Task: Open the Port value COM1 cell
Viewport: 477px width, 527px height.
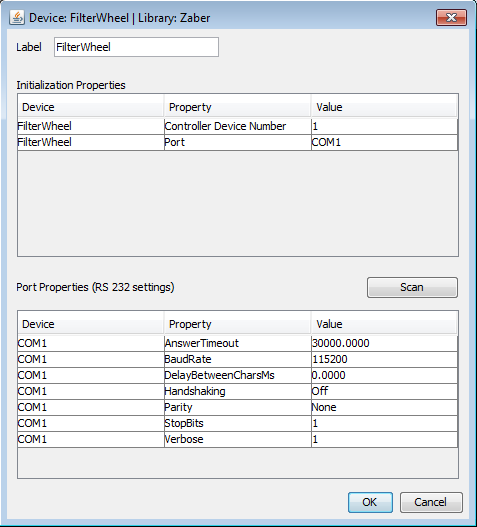Action: coord(384,143)
